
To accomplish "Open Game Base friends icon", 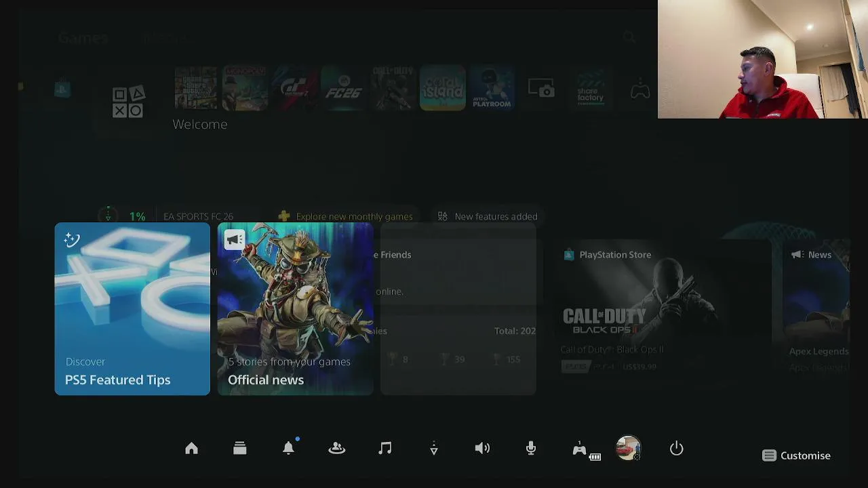I will (337, 449).
